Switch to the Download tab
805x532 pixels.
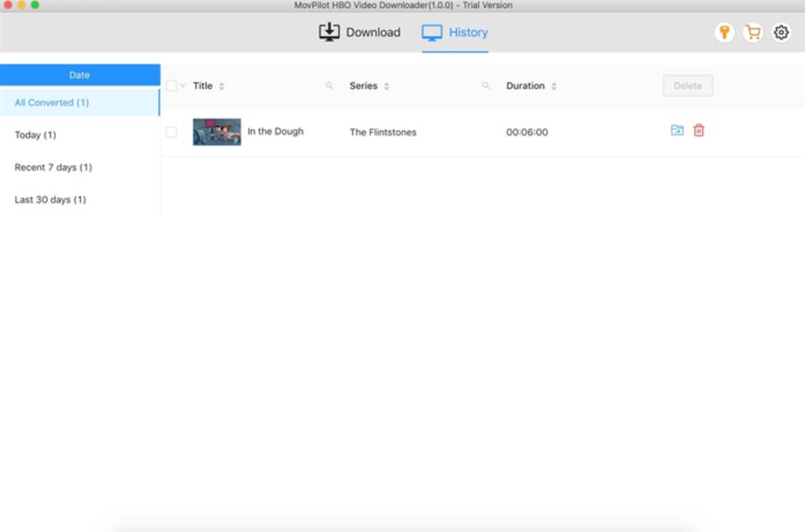pos(360,32)
